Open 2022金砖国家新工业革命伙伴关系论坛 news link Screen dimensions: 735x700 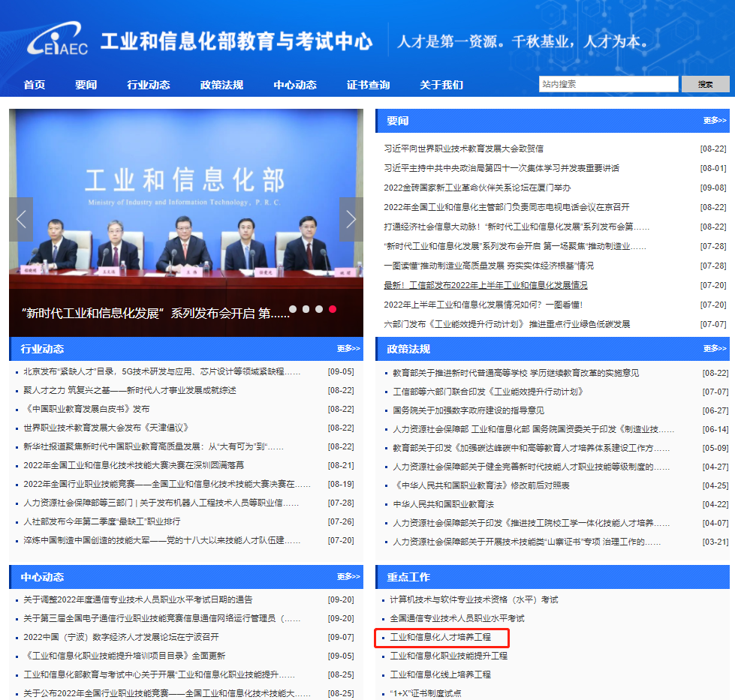point(477,188)
